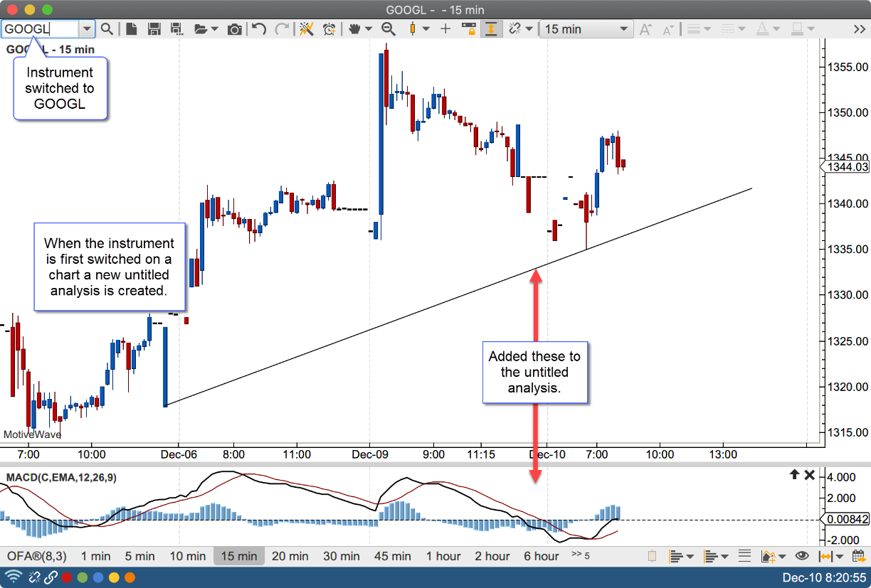Show more timeframes with >> 5 button

(x=580, y=555)
